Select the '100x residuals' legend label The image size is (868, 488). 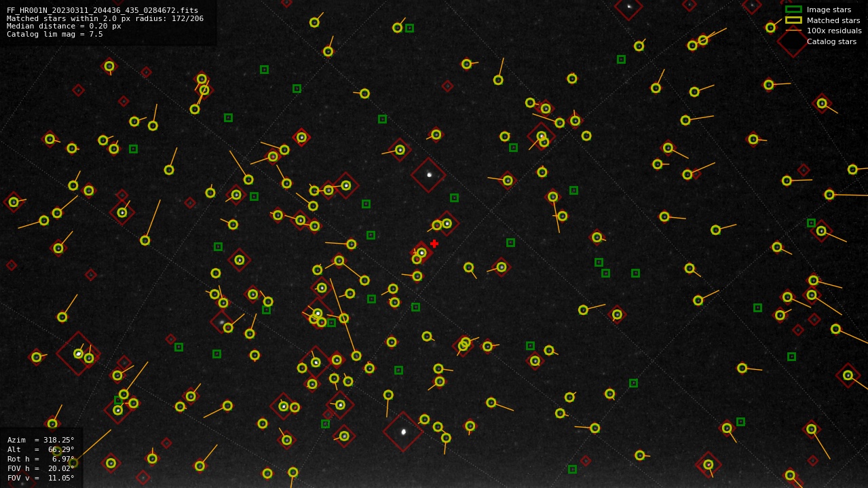tap(834, 31)
